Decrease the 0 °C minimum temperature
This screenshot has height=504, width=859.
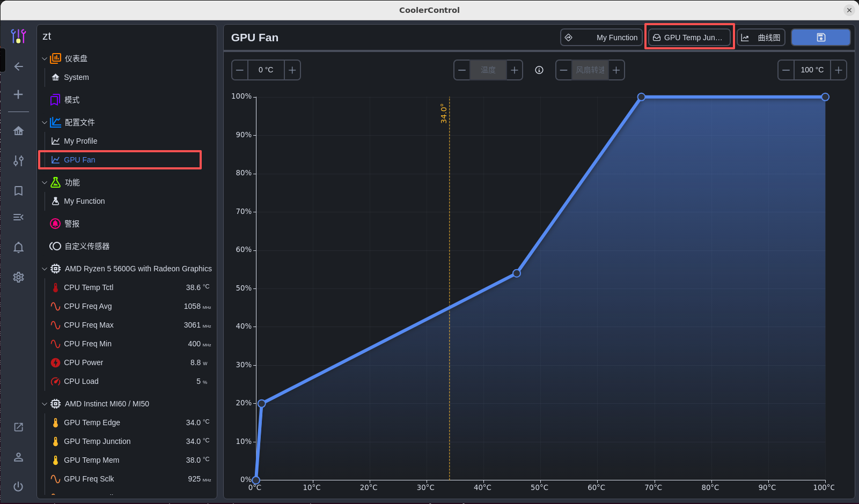click(240, 70)
